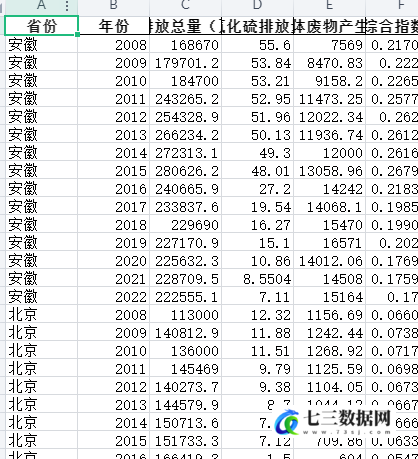This screenshot has width=418, height=459.
Task: Select cell with value 16.27
Action: click(x=257, y=225)
